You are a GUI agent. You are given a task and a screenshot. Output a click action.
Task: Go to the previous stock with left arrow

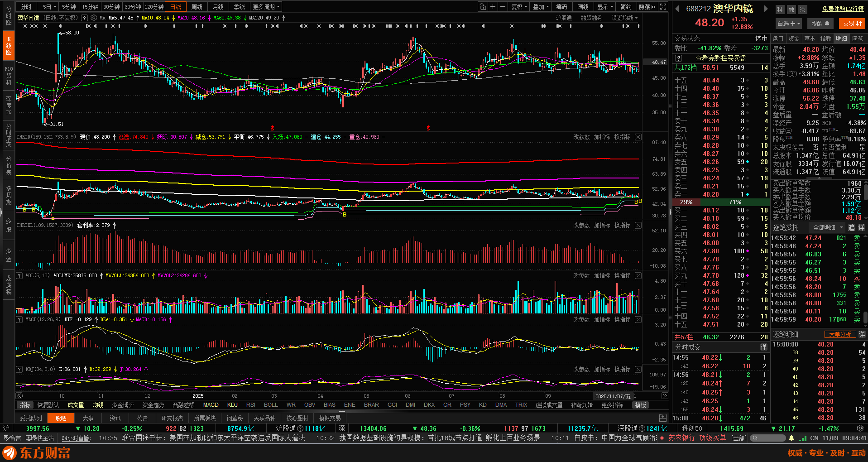click(x=677, y=9)
